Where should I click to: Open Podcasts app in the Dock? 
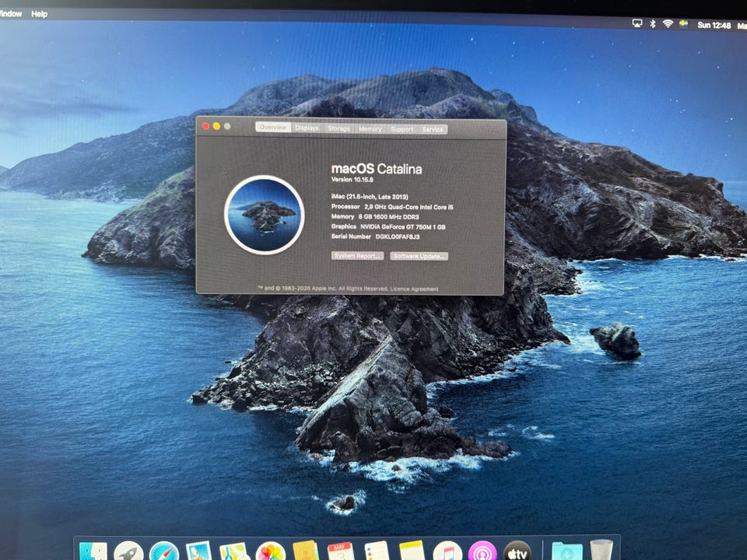pos(482,551)
